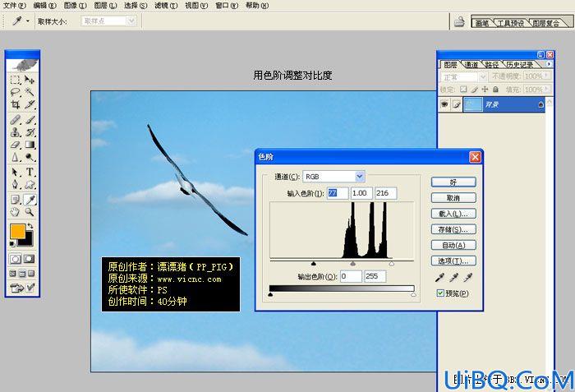Pick the set gray point eyedropper in 色阶
Screen dimensions: 575x392
[454, 278]
